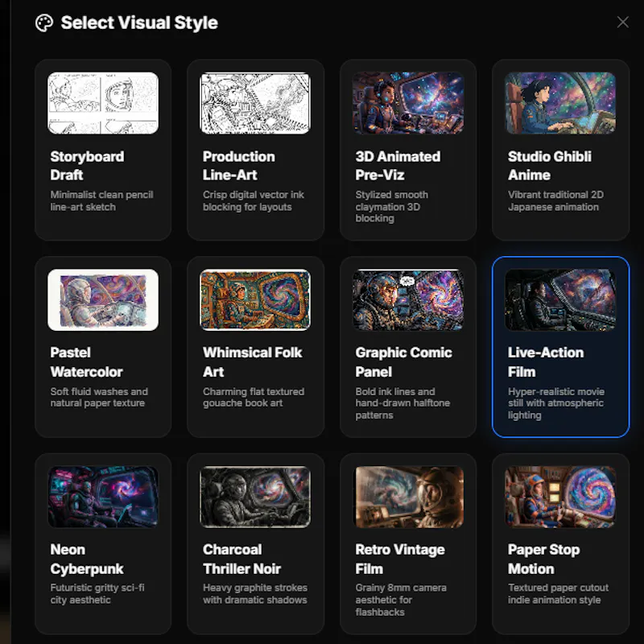644x644 pixels.
Task: Click the "Storyboard Draft" title
Action: (87, 166)
